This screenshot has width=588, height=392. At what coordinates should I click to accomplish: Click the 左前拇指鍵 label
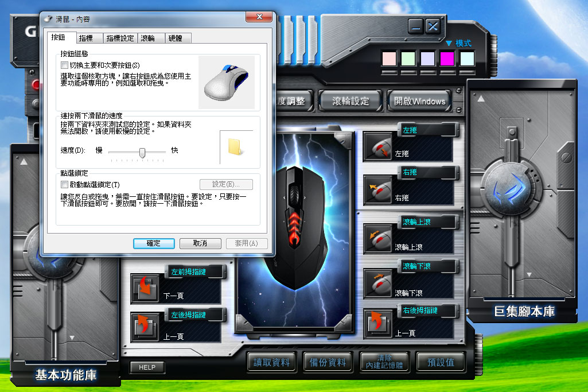(188, 272)
